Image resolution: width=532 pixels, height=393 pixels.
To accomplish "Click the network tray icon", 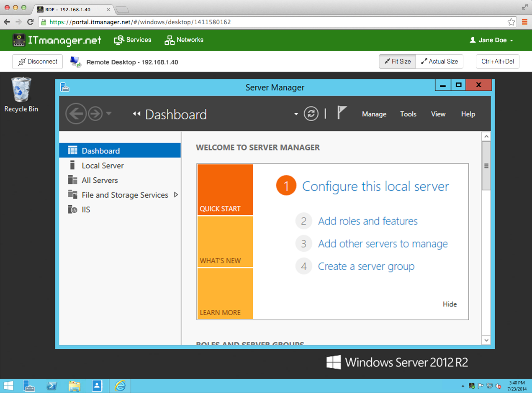I will pyautogui.click(x=489, y=385).
